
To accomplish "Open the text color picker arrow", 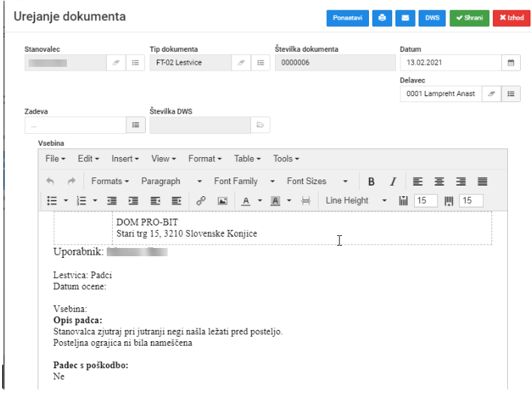I will (260, 201).
